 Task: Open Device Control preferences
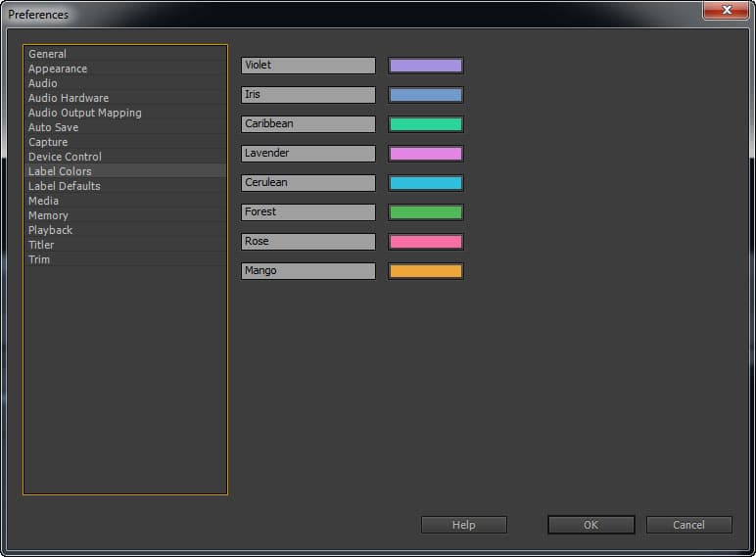125,157
